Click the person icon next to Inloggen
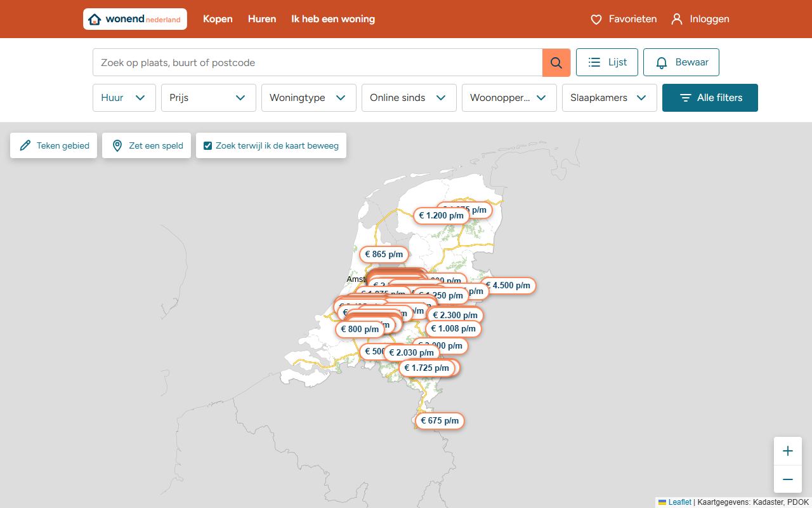The width and height of the screenshot is (812, 508). coord(677,19)
